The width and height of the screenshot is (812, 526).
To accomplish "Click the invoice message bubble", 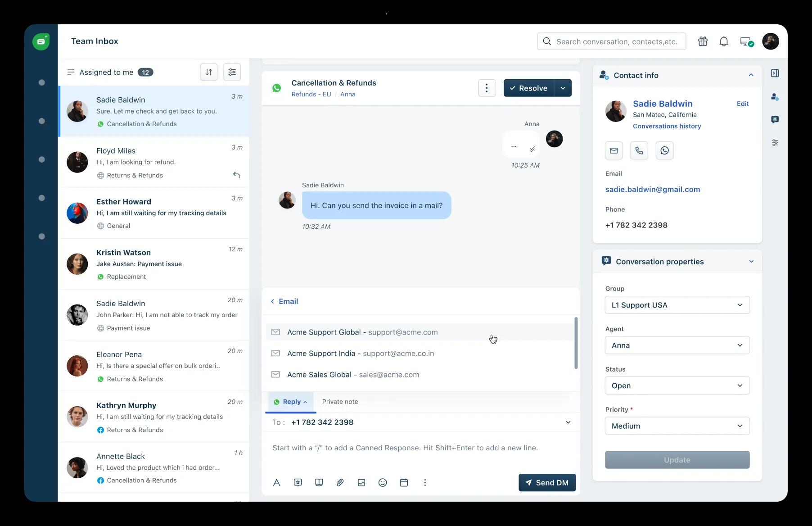I will point(376,205).
